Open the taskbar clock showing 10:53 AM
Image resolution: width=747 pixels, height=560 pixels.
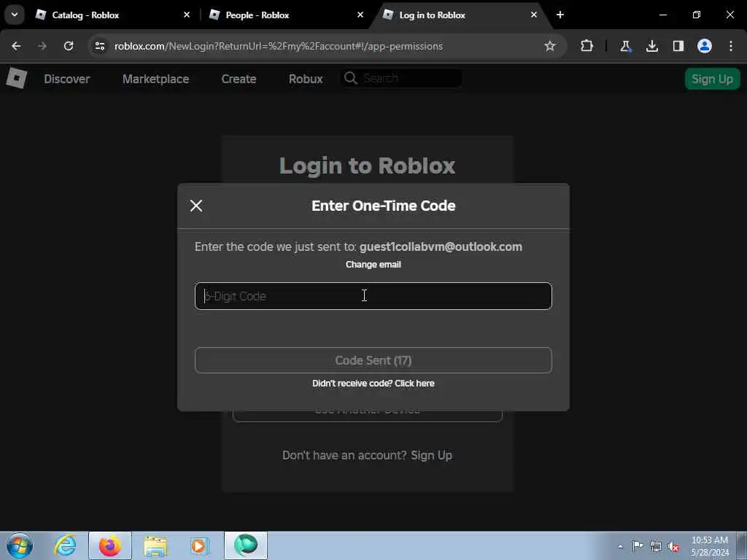[709, 546]
